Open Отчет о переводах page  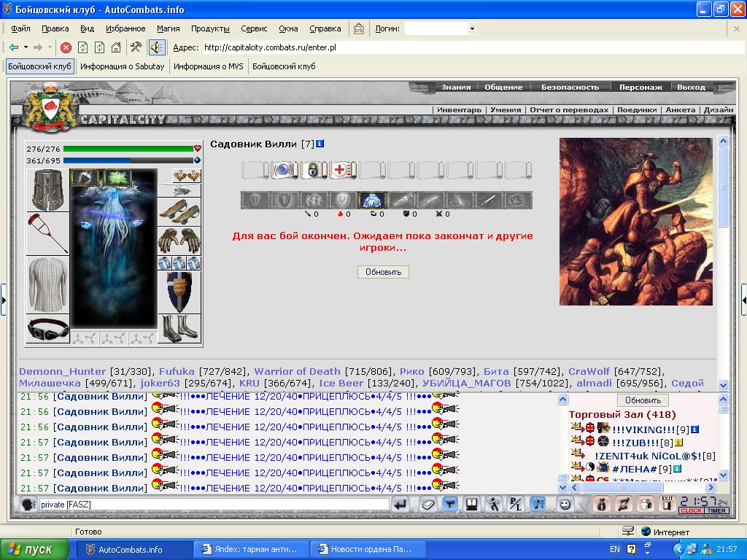pos(569,109)
